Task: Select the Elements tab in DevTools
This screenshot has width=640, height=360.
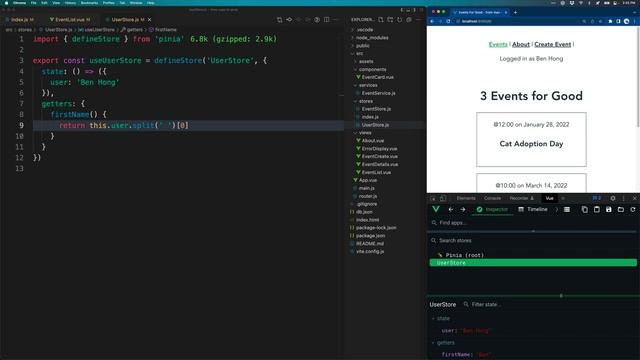Action: (x=466, y=198)
